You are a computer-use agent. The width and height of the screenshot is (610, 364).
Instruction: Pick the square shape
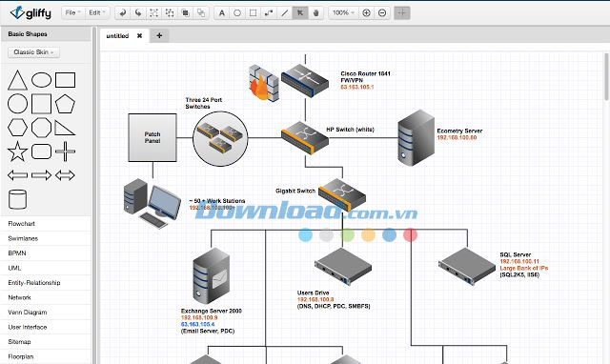(x=41, y=104)
